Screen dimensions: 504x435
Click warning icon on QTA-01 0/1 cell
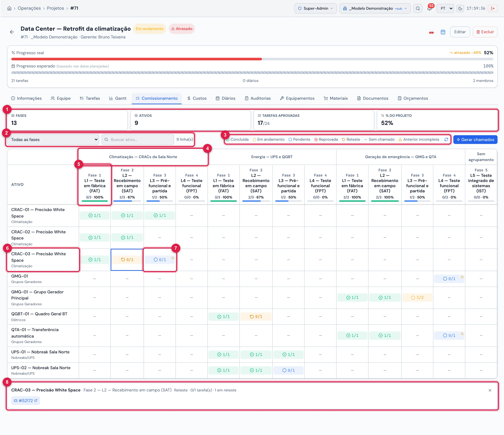tap(462, 334)
